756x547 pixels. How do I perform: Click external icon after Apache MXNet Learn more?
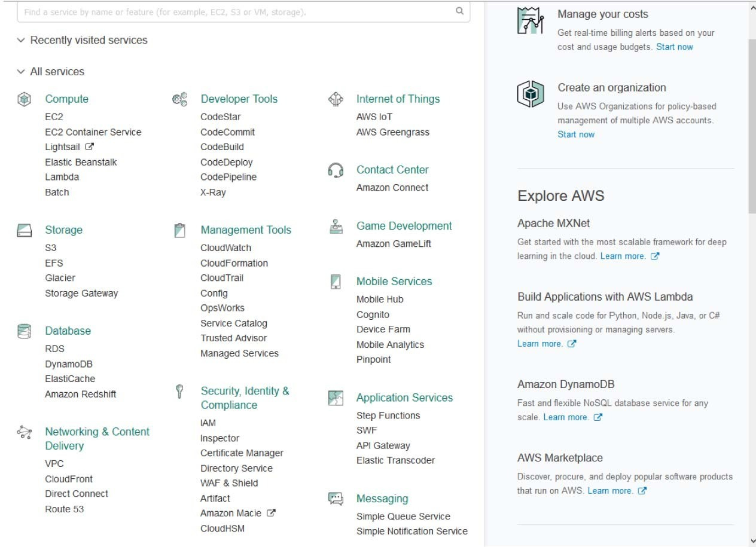point(655,256)
